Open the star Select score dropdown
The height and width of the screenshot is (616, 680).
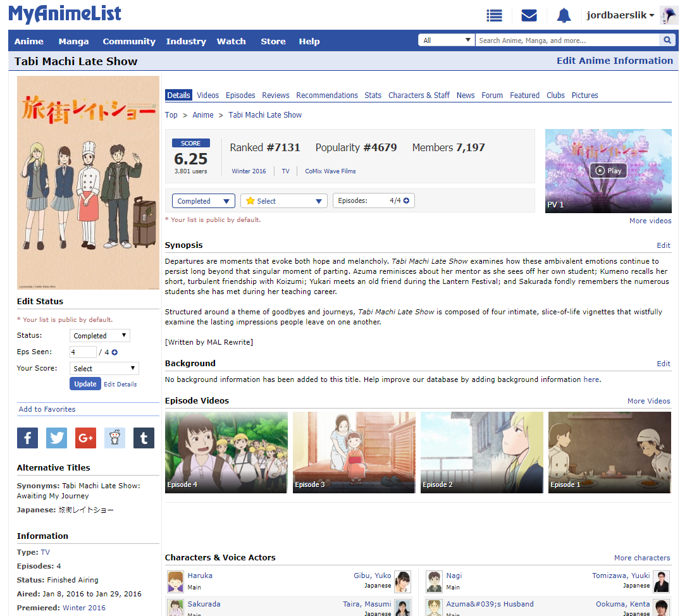283,201
